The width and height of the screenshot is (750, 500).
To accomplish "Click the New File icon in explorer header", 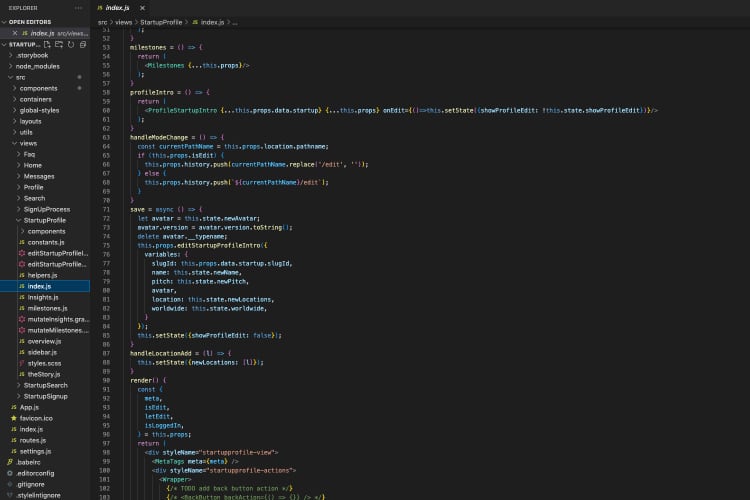I will (x=49, y=44).
